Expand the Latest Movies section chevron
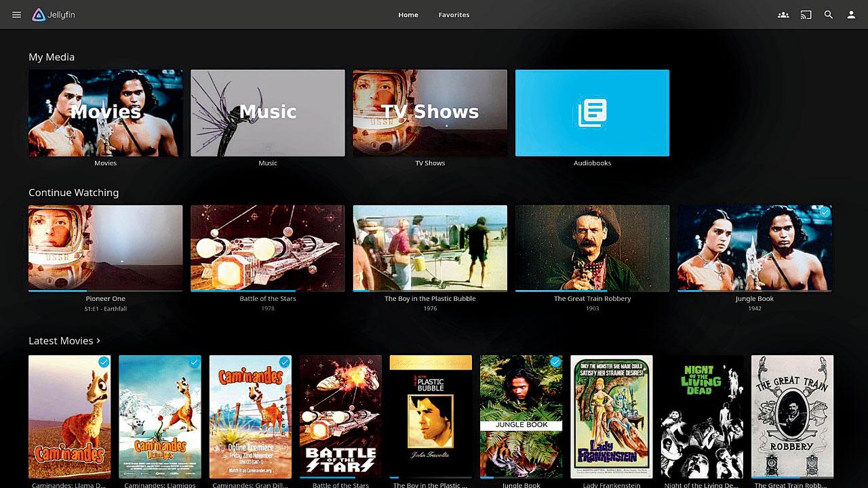The height and width of the screenshot is (488, 868). tap(99, 341)
